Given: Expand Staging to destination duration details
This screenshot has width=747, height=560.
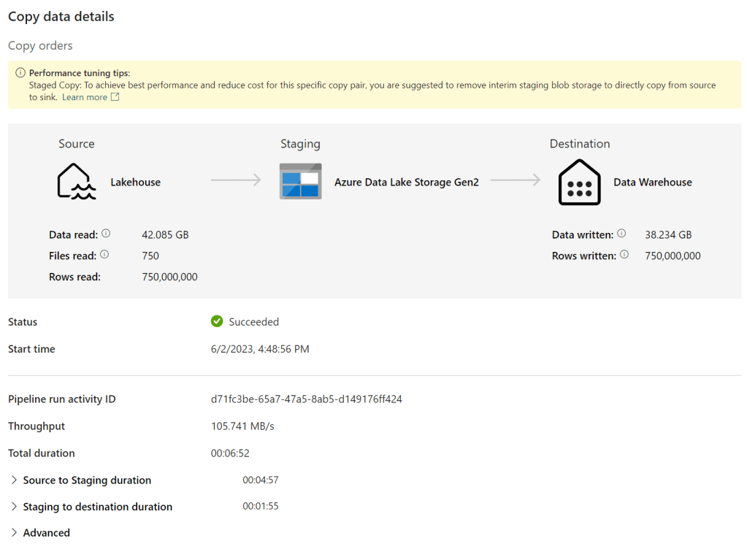Looking at the screenshot, I should pyautogui.click(x=14, y=506).
